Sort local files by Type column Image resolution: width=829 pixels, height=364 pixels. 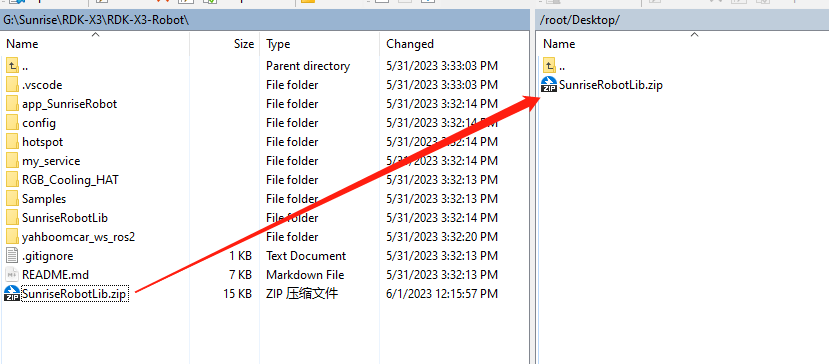point(319,44)
